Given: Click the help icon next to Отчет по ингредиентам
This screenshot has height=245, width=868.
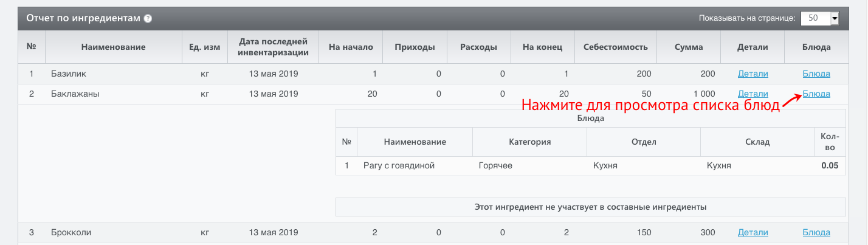Looking at the screenshot, I should point(148,19).
